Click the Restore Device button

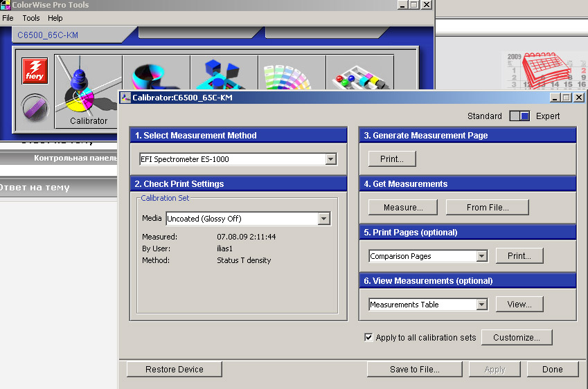175,369
